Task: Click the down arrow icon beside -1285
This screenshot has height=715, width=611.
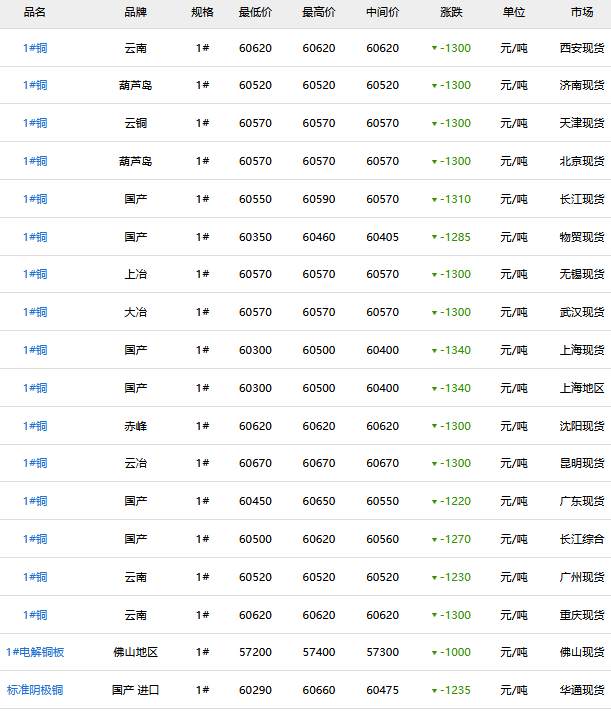Action: point(434,238)
